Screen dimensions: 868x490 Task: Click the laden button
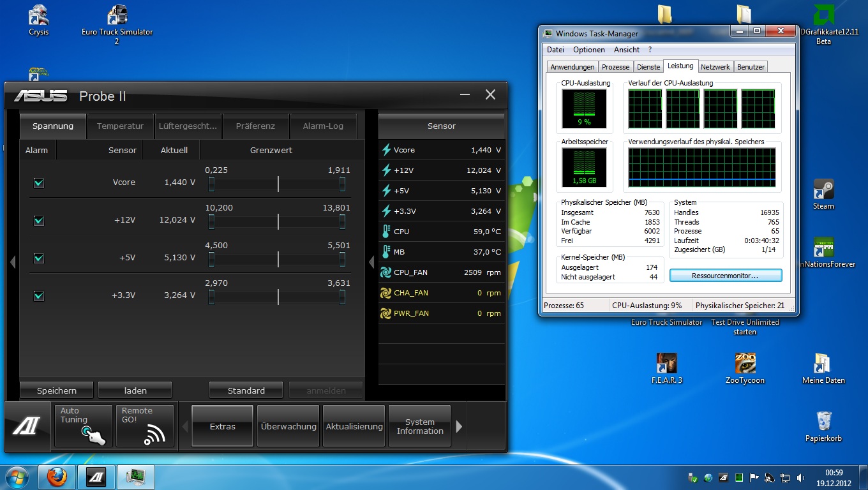[x=135, y=390]
